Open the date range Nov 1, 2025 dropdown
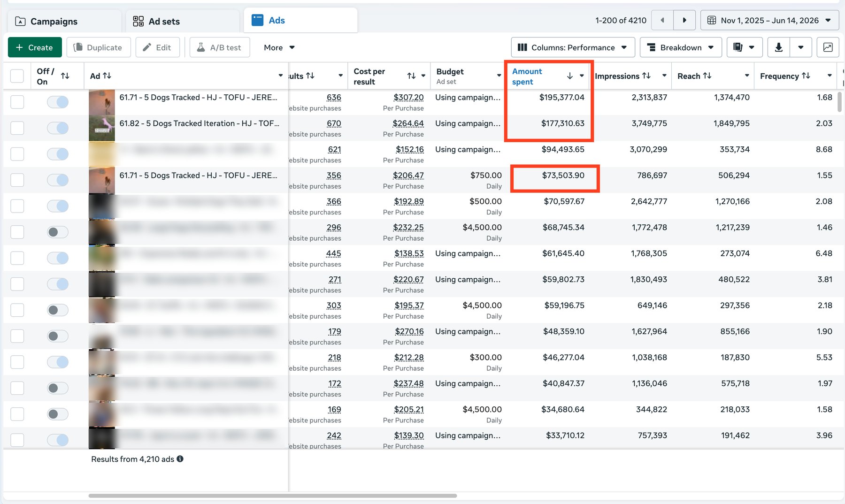 pyautogui.click(x=769, y=20)
